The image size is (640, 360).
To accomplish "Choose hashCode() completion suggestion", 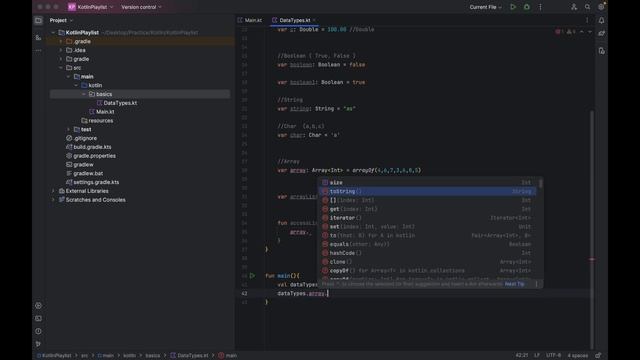I will point(428,253).
